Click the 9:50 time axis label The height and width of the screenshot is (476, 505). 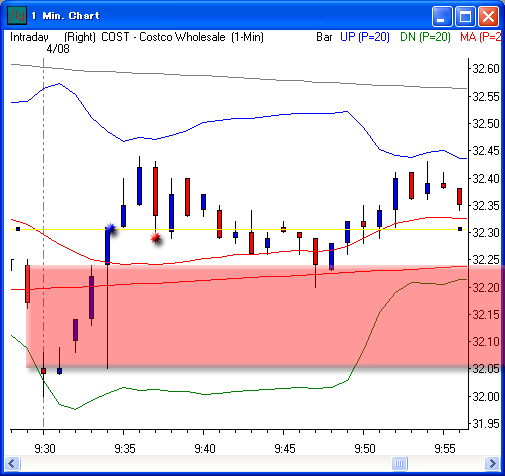click(365, 449)
